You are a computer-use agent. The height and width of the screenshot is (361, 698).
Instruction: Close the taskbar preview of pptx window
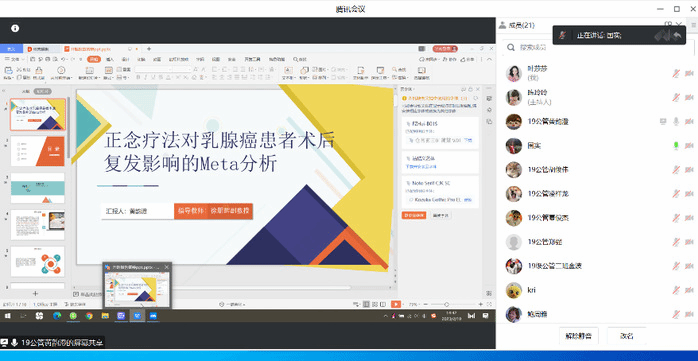[166, 267]
